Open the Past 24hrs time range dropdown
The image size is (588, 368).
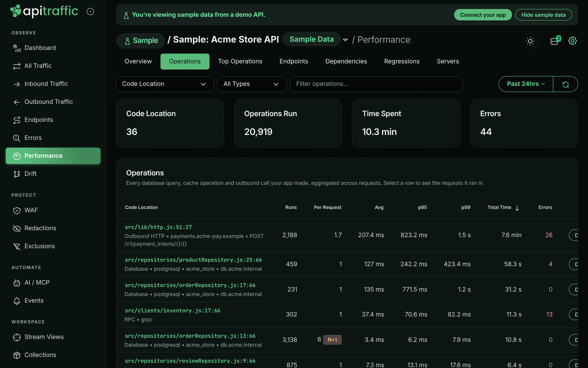coord(526,84)
